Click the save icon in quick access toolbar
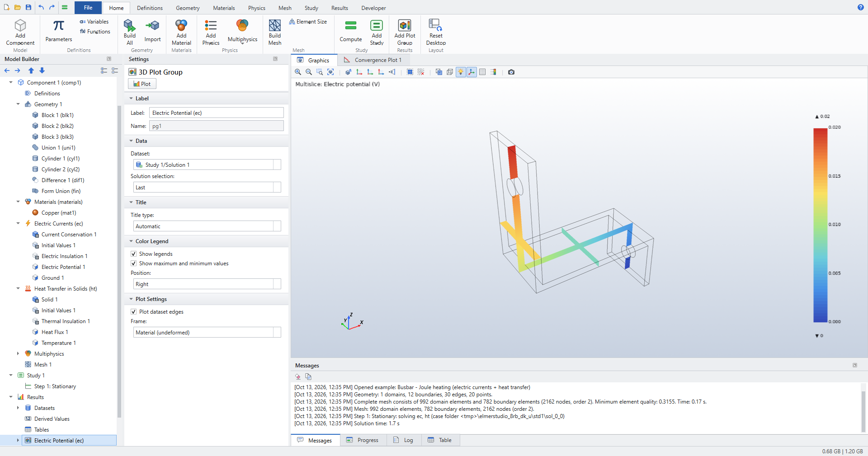 pos(28,7)
